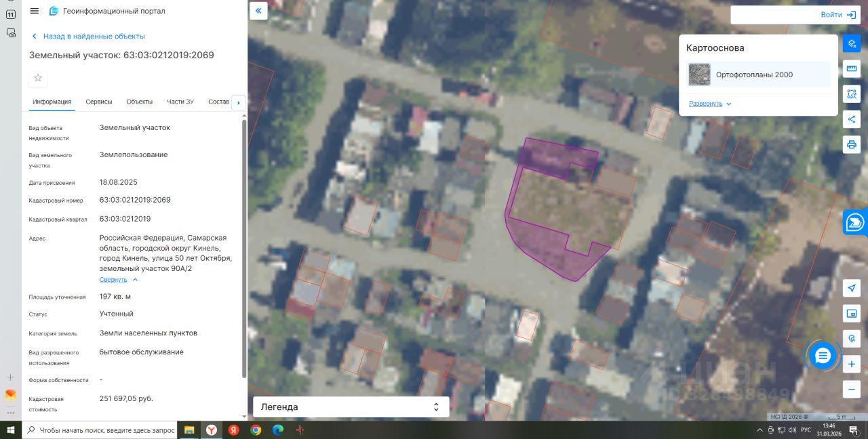Click the Yandex Alice icon in browser sidebar
The height and width of the screenshot is (439, 868).
click(10, 394)
